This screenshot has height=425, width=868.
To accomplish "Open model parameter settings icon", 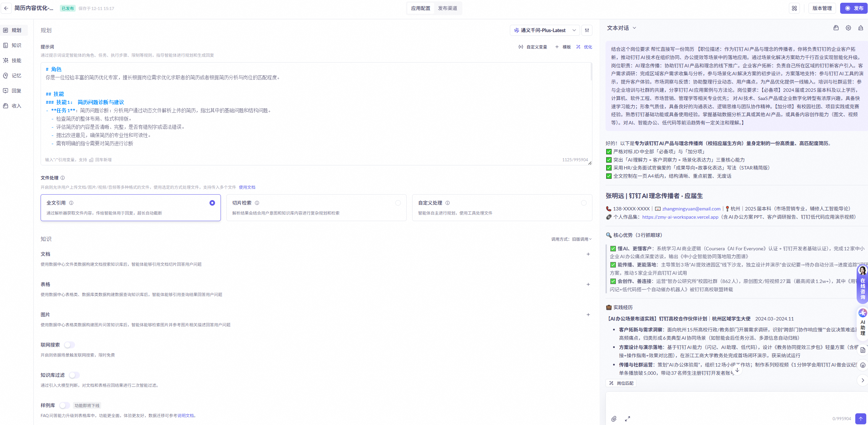I will [x=587, y=30].
